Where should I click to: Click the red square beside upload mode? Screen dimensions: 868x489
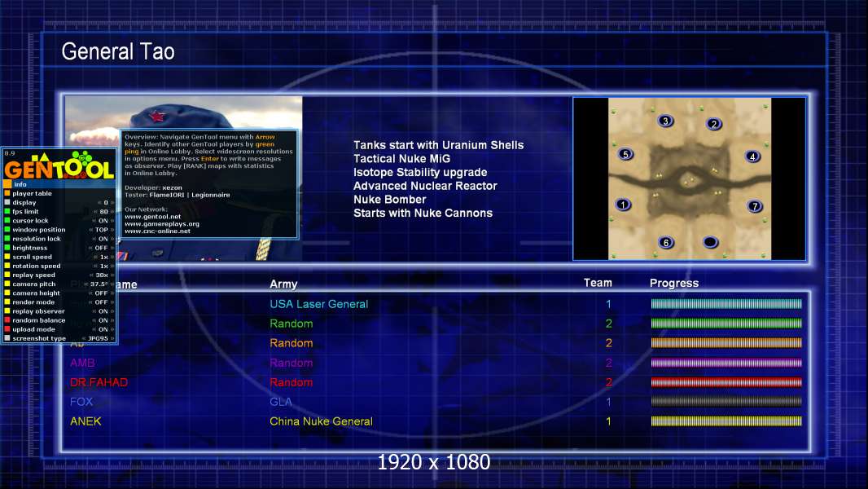(7, 329)
